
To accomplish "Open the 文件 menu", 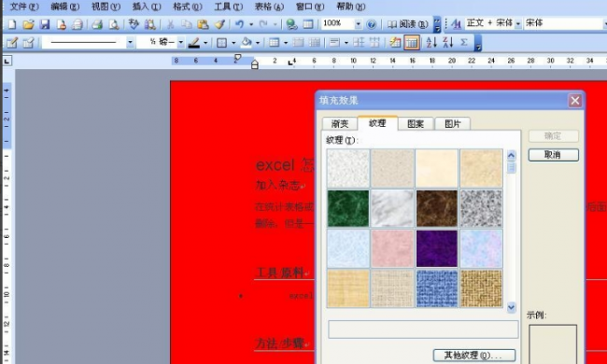I will point(24,7).
